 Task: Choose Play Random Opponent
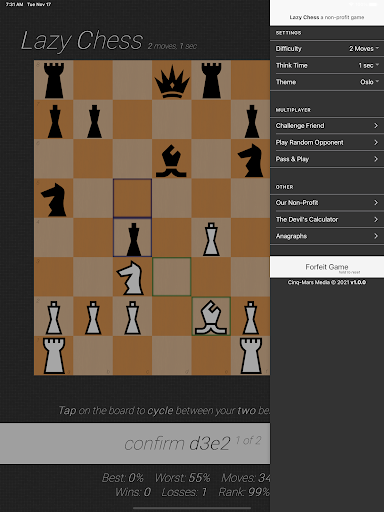pos(327,142)
